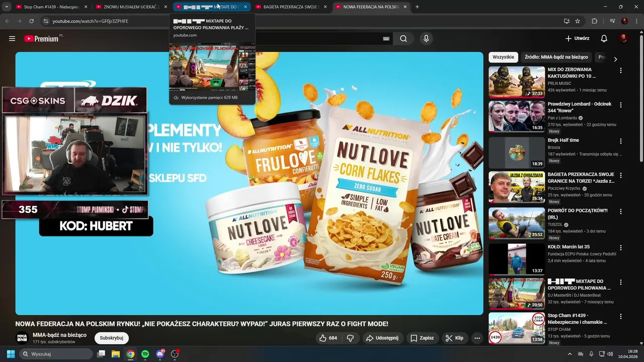Image resolution: width=644 pixels, height=362 pixels.
Task: Select Źródło: MMA-bądź na bieżąco chip
Action: point(556,57)
